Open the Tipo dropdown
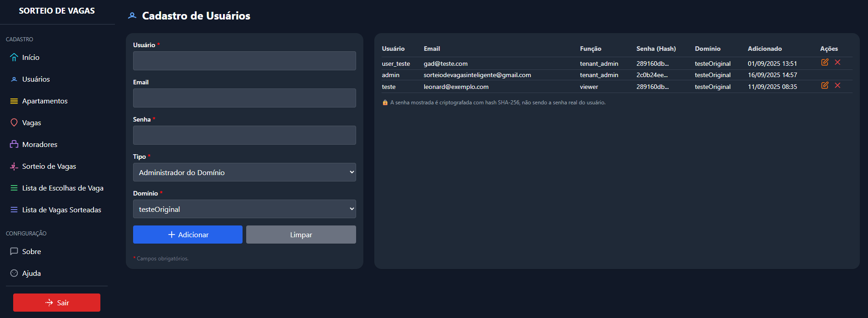The height and width of the screenshot is (318, 868). pyautogui.click(x=244, y=172)
